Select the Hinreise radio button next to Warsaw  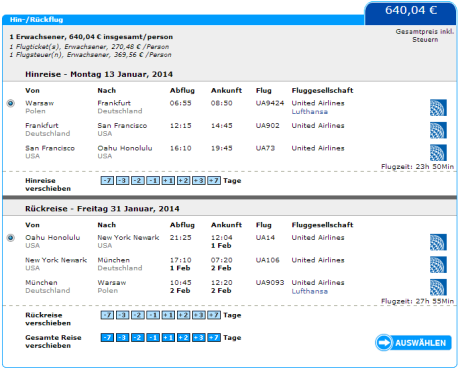pyautogui.click(x=11, y=103)
